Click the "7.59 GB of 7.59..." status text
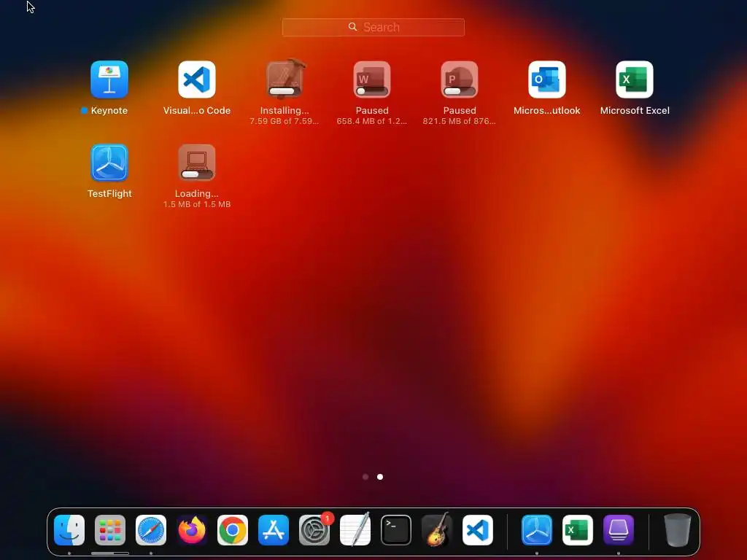 [x=285, y=121]
